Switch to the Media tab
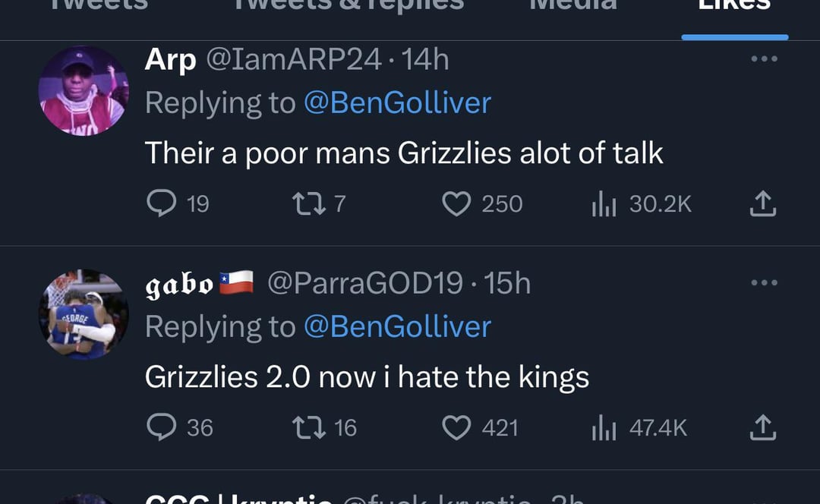Viewport: 820px width, 504px height. (x=572, y=8)
